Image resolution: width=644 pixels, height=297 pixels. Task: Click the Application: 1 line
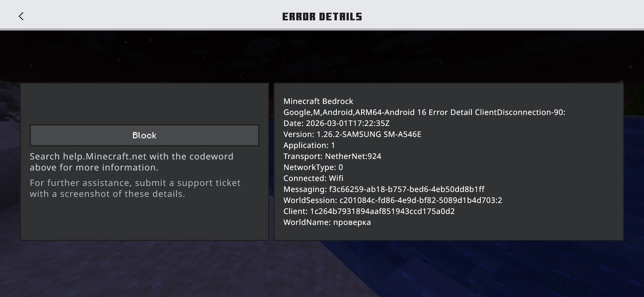pos(309,145)
